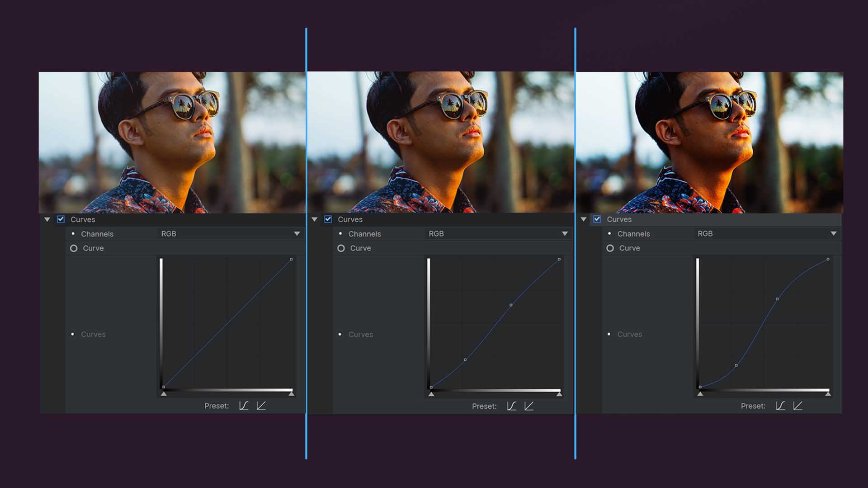Click the middle portrait preview image
This screenshot has height=488, width=868.
tap(441, 142)
